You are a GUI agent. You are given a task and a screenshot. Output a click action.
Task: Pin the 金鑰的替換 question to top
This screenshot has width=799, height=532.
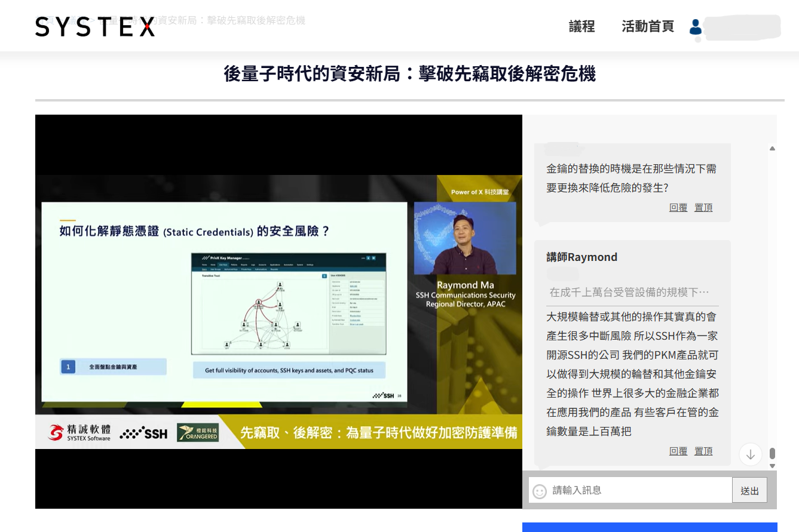click(703, 208)
